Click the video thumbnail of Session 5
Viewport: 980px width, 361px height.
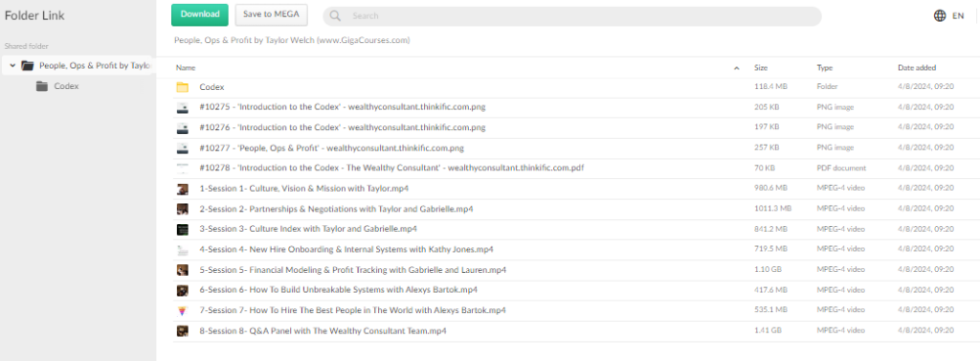[183, 270]
